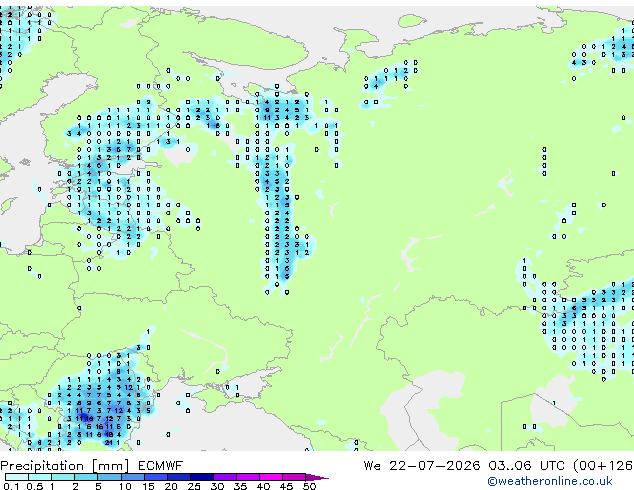The image size is (634, 490).
Task: Click the '03..06 UTC' time text
Action: [526, 466]
